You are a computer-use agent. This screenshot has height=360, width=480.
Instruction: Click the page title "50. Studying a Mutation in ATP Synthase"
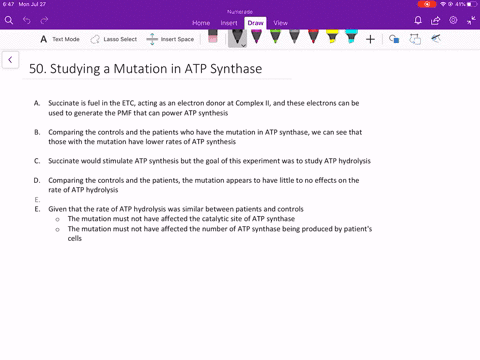(x=145, y=69)
